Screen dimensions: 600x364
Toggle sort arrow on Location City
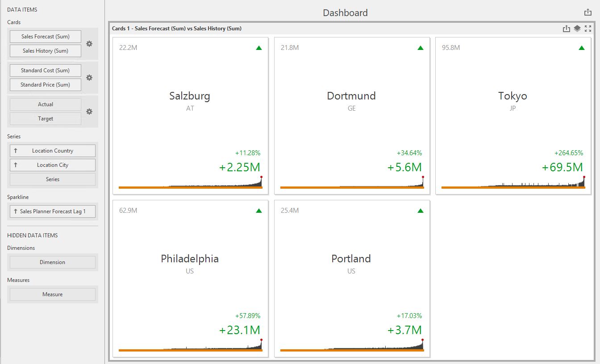click(x=16, y=165)
